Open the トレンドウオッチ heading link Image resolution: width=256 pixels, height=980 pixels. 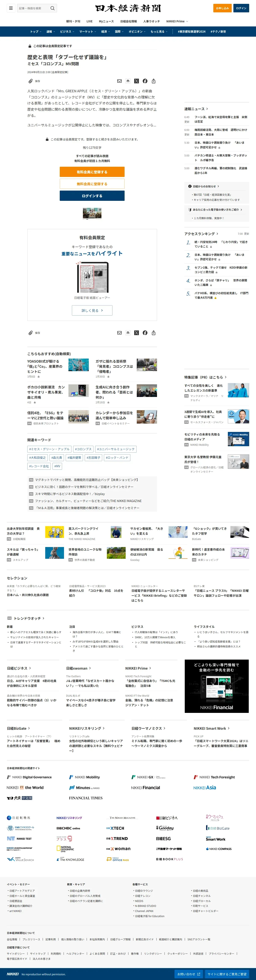(x=29, y=619)
